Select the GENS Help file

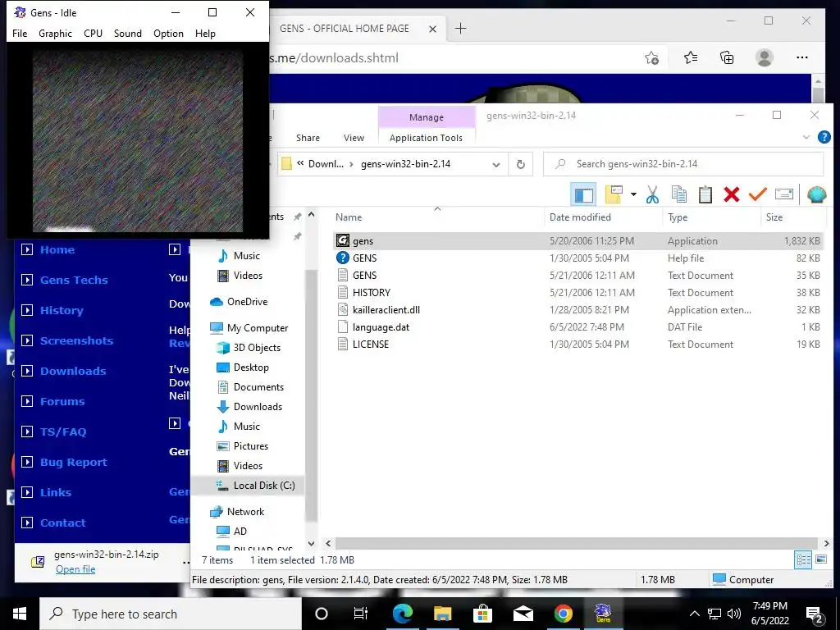[x=577, y=258]
